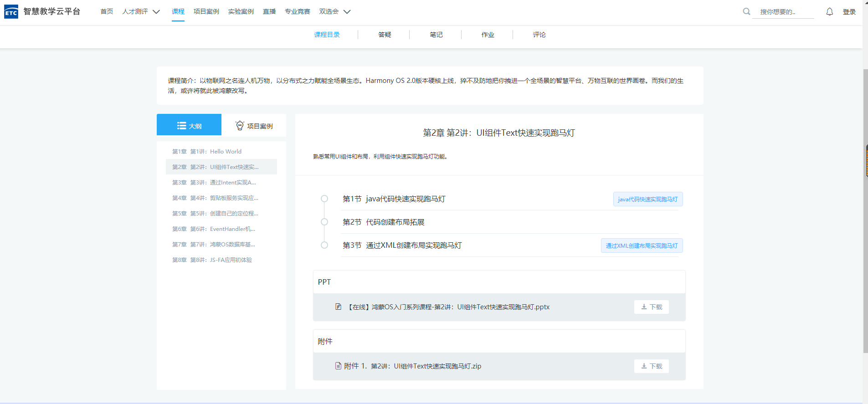868x404 pixels.
Task: Open chapter 第7章 鸿蒙OS数据库基
Action: tap(221, 244)
